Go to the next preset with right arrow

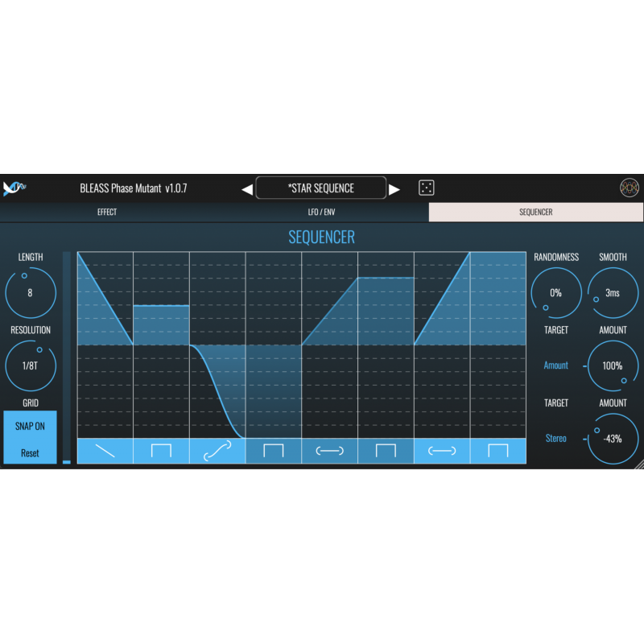pyautogui.click(x=394, y=189)
